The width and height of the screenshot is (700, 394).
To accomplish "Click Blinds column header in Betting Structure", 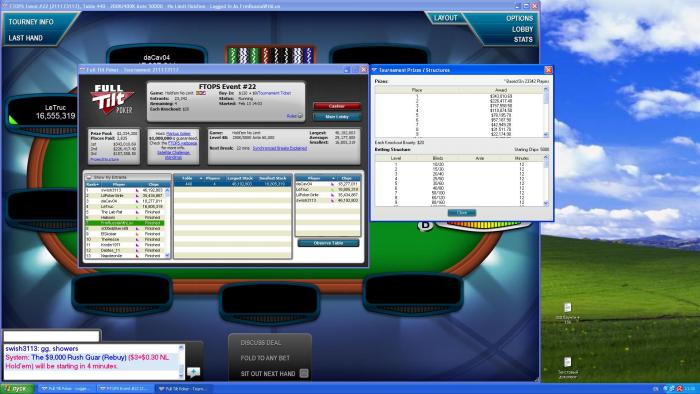I will [x=438, y=158].
